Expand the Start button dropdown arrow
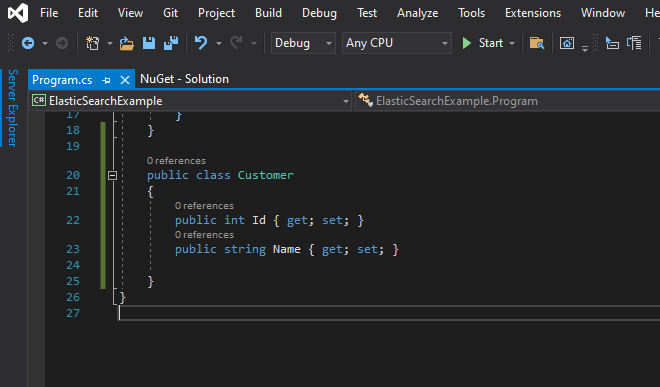Viewport: 660px width, 387px height. click(512, 43)
